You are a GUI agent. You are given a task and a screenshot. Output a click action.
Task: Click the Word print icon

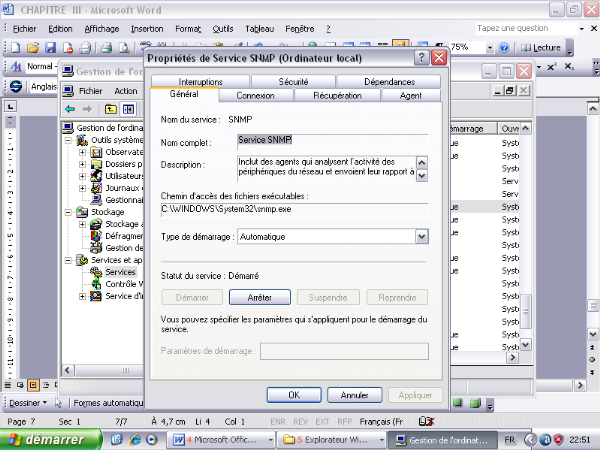point(106,48)
